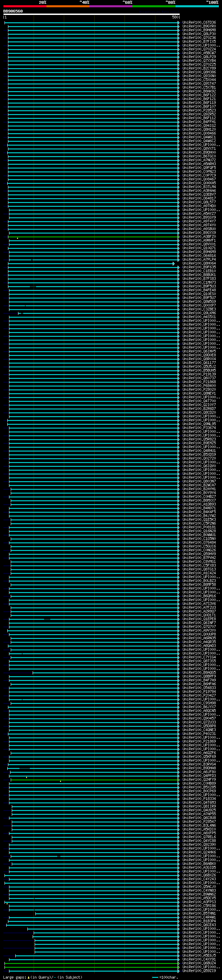Click hit label UniRef100_Q08466
Screen dimensions: 222x980
pos(199,133)
